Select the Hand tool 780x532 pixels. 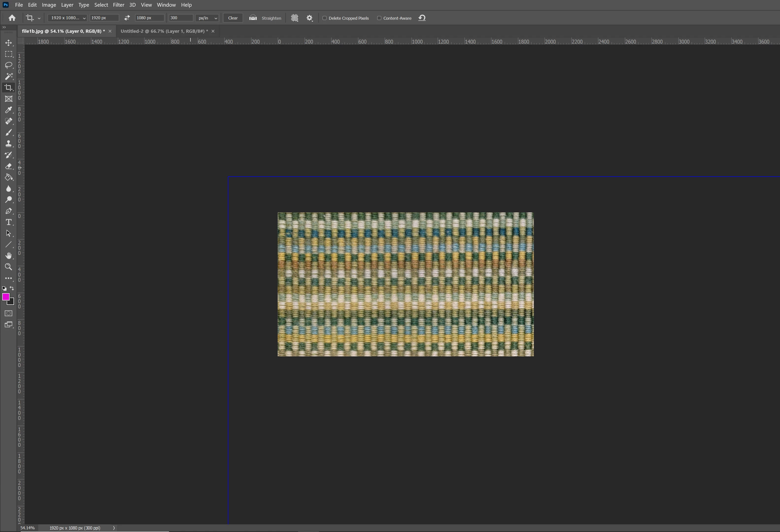(x=9, y=256)
